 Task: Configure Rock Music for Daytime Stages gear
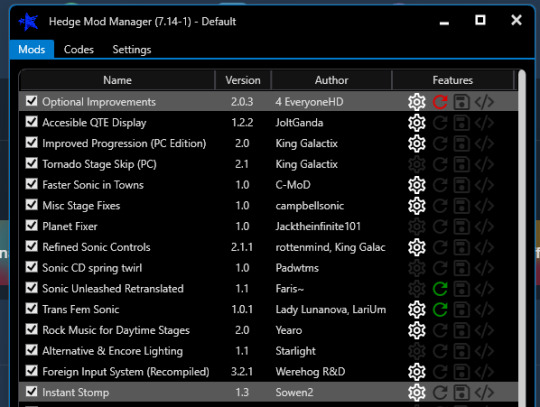(417, 330)
